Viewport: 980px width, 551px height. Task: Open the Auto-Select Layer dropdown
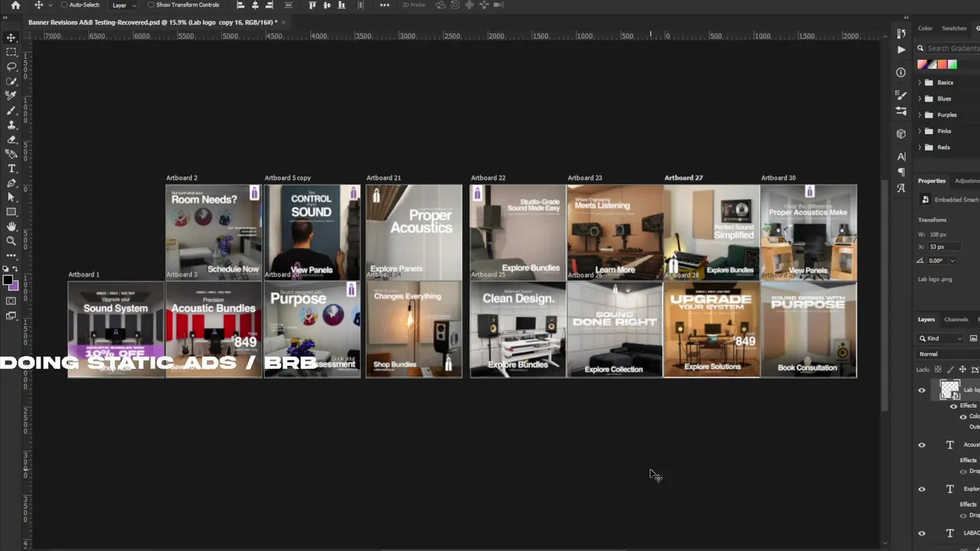tap(125, 5)
